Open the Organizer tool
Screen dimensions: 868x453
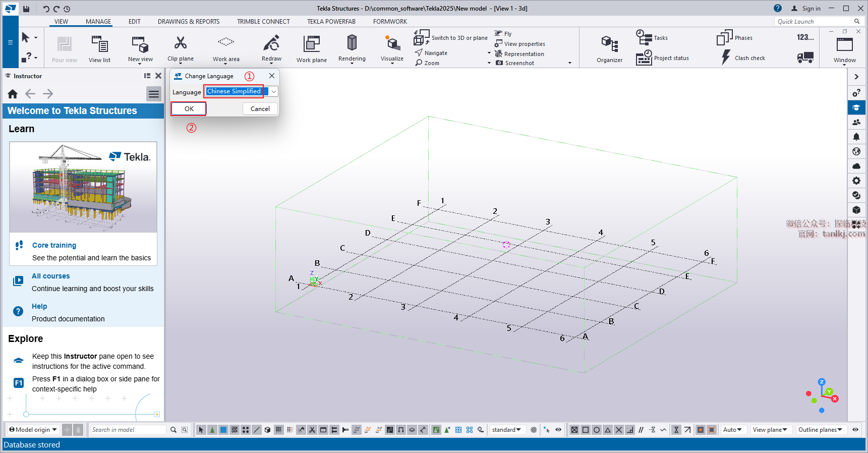tap(609, 44)
